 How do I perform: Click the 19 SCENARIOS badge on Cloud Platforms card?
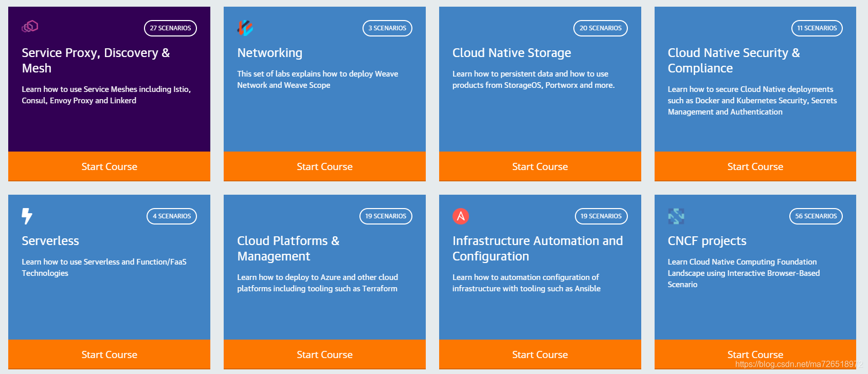(x=386, y=216)
